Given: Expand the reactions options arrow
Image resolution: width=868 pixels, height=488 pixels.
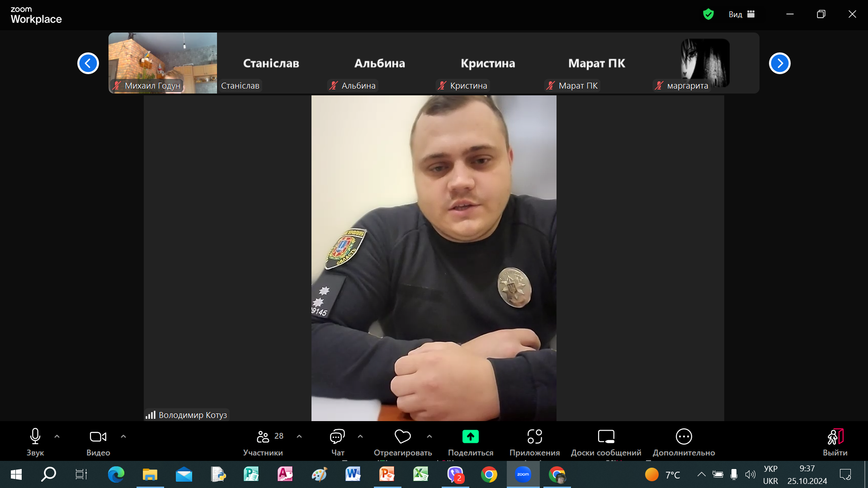Looking at the screenshot, I should pyautogui.click(x=429, y=436).
